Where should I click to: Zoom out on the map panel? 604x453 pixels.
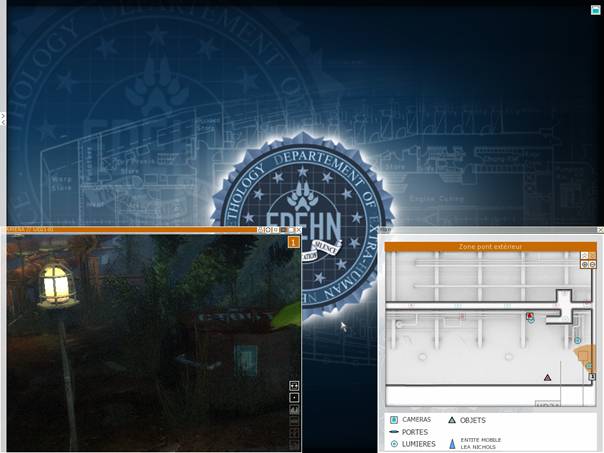coord(592,264)
